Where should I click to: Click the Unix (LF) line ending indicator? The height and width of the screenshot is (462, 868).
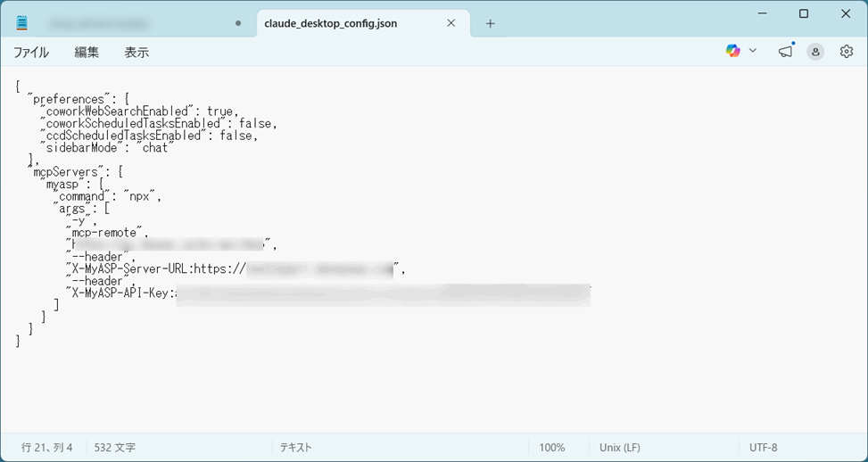point(620,448)
